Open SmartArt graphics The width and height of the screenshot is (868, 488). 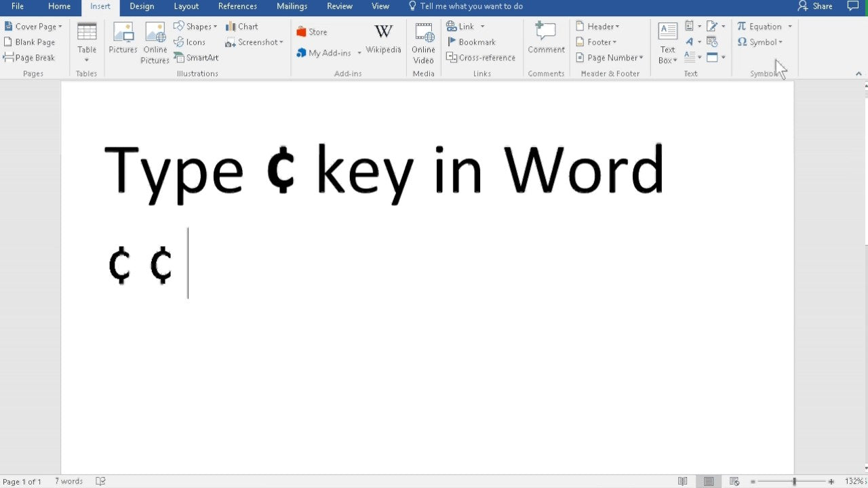click(x=197, y=58)
